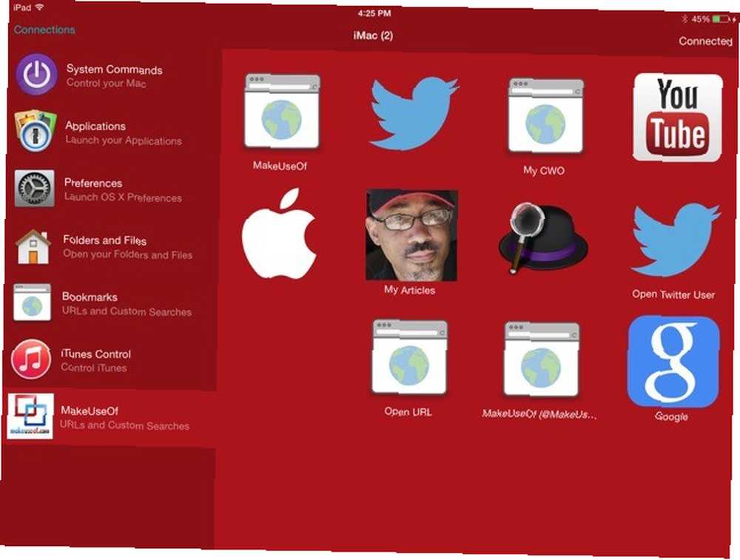Screen dimensions: 740x560
Task: Tap the battery icon in status bar
Action: (721, 19)
